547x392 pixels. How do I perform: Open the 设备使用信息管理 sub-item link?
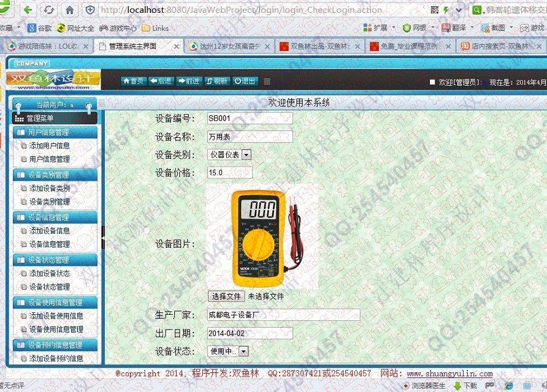(56, 330)
